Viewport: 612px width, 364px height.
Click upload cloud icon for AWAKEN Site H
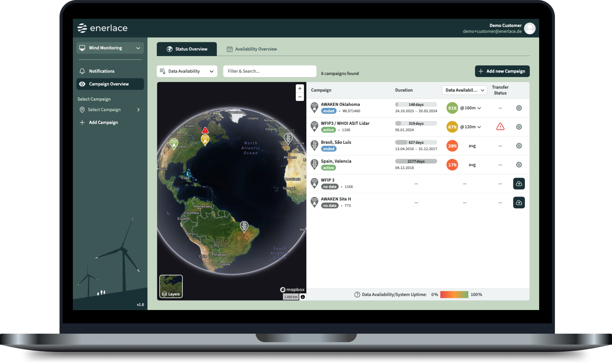click(519, 203)
